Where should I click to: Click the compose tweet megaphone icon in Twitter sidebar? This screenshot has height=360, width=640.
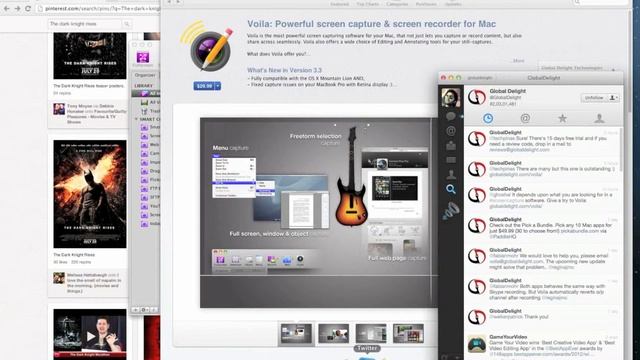click(451, 211)
